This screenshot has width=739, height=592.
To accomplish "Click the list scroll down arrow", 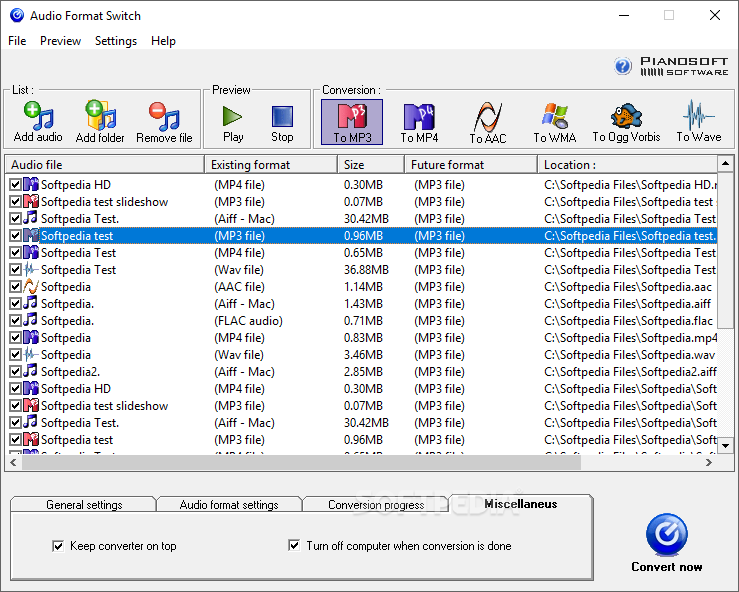I will point(725,445).
